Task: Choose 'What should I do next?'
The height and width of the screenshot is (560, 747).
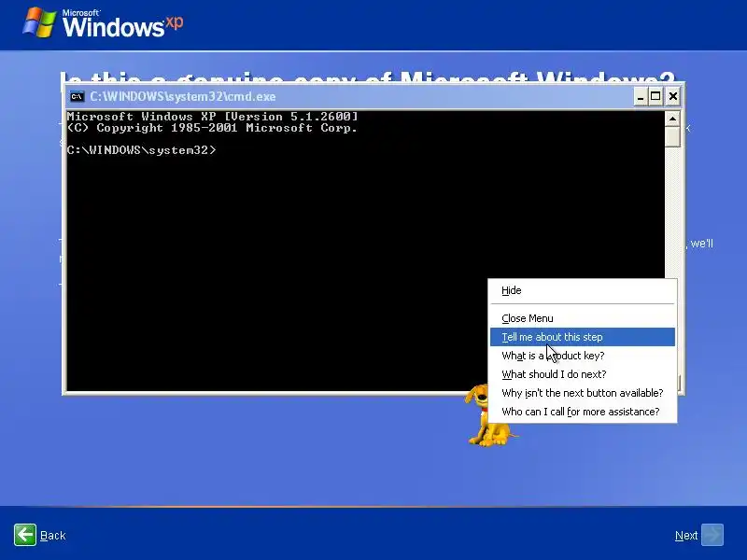Action: pos(582,374)
